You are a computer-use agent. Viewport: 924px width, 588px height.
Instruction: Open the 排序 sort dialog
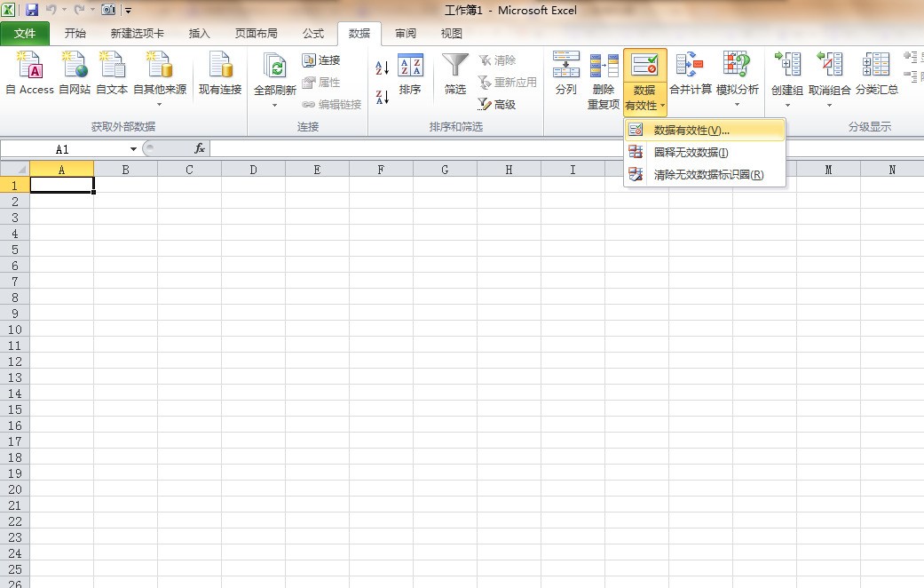410,74
